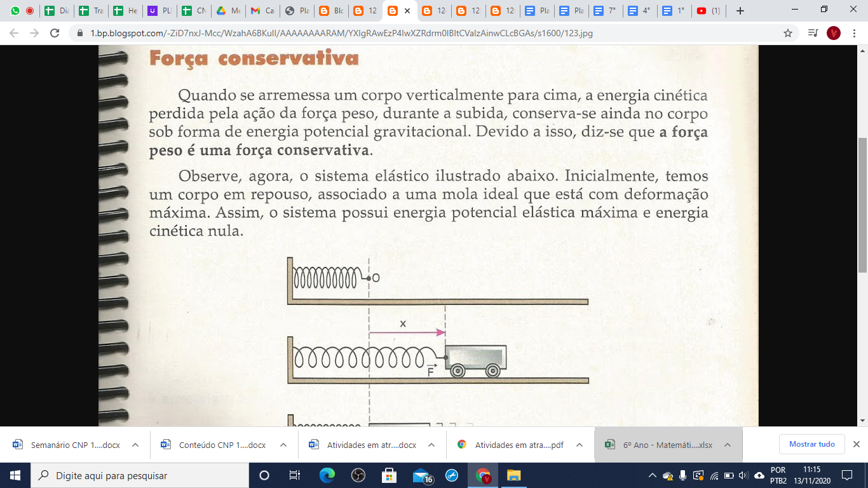Click the scrollbar up arrow
This screenshot has height=488, width=868.
863,50
